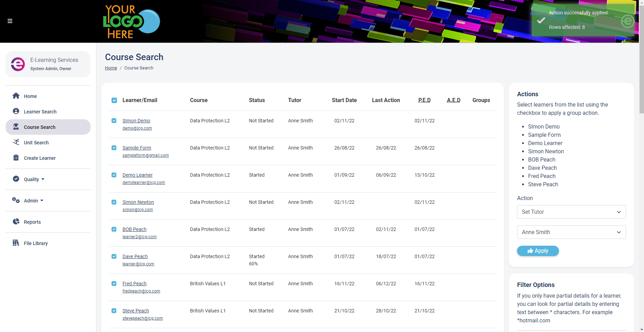The image size is (644, 332).
Task: Open the Anne Smith tutor dropdown
Action: click(571, 232)
